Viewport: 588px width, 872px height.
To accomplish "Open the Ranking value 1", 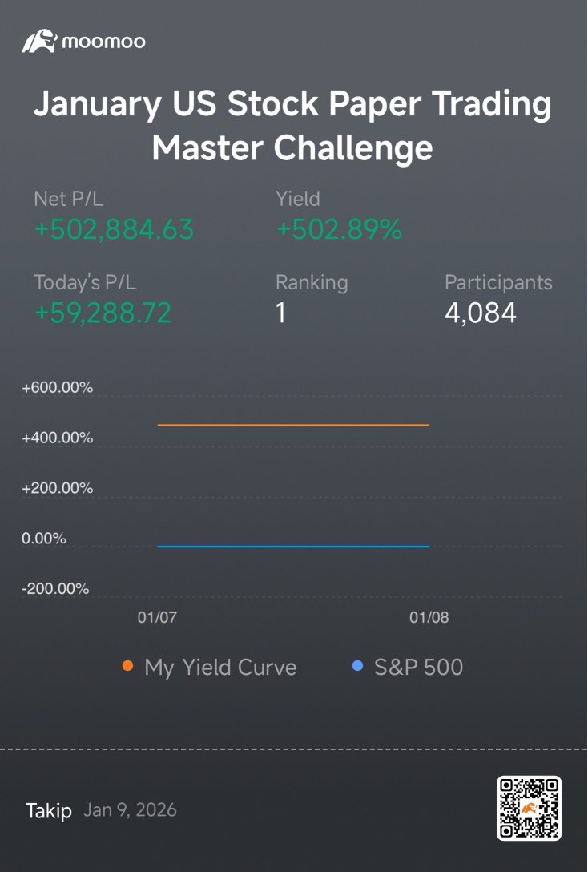I will coord(280,313).
